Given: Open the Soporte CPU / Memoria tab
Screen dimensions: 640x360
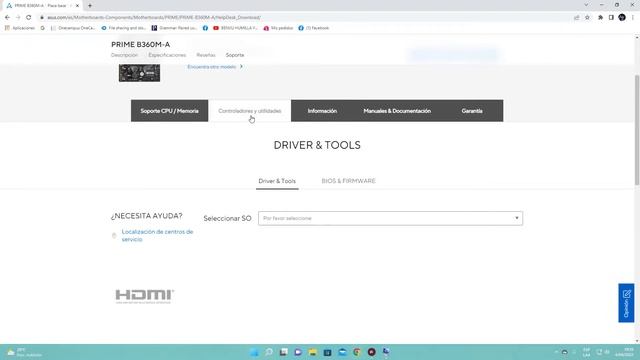Looking at the screenshot, I should click(169, 111).
